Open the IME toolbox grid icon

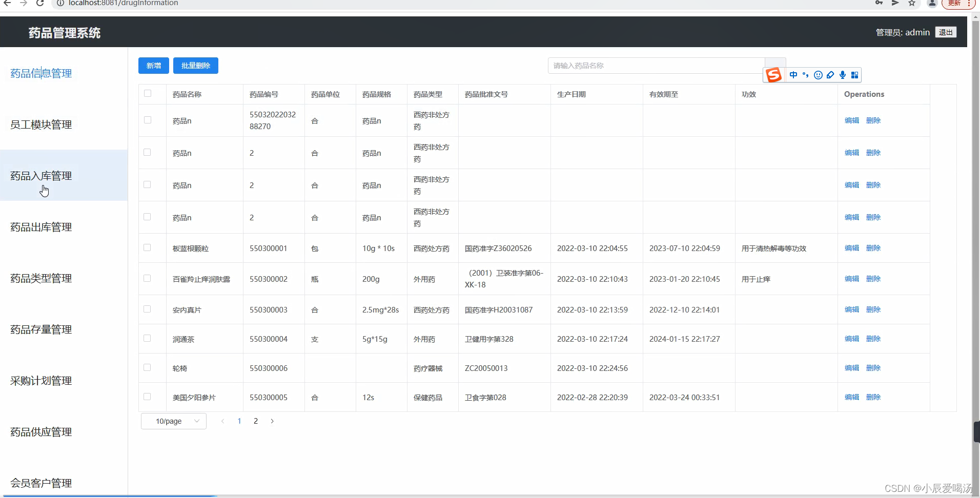tap(854, 75)
